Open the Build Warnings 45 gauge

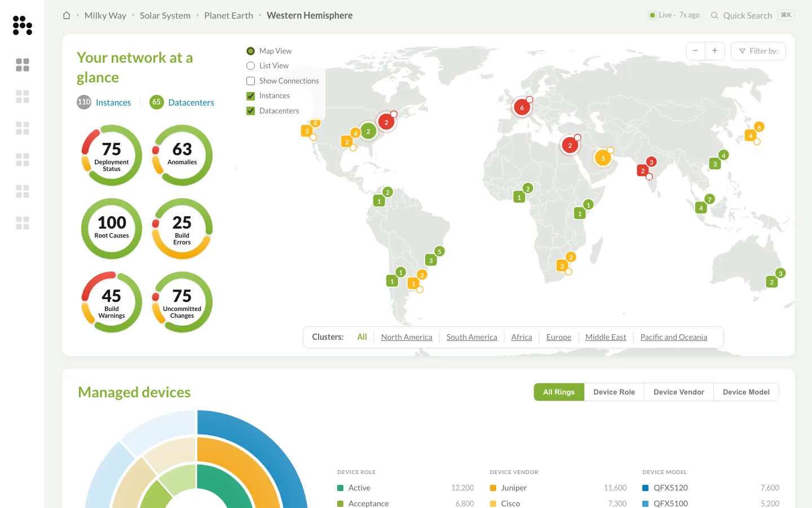[x=112, y=302]
